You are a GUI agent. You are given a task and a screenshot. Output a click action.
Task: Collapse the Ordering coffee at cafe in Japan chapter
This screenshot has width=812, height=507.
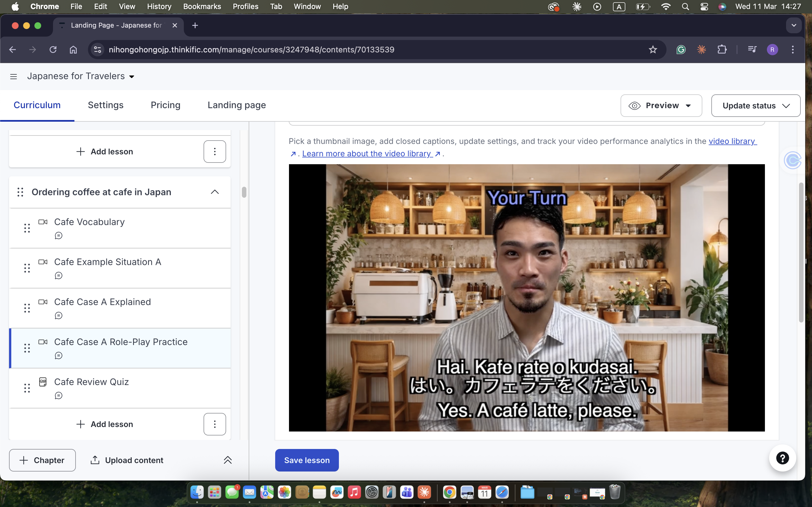pos(215,192)
